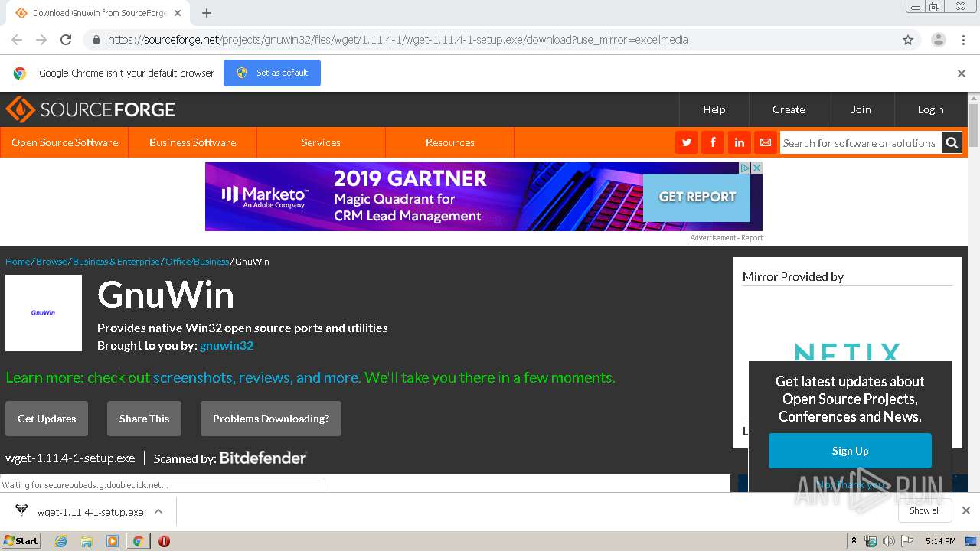Close the downloads bar
980x551 pixels.
click(x=966, y=510)
